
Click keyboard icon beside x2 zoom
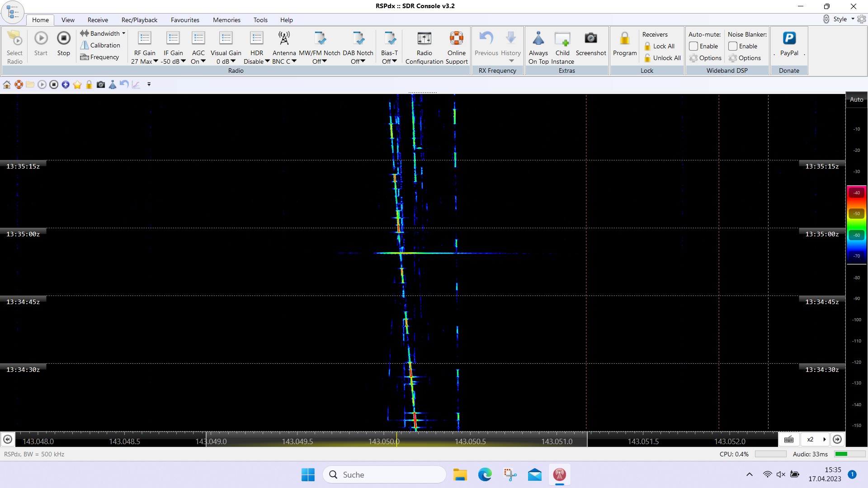[x=789, y=439]
